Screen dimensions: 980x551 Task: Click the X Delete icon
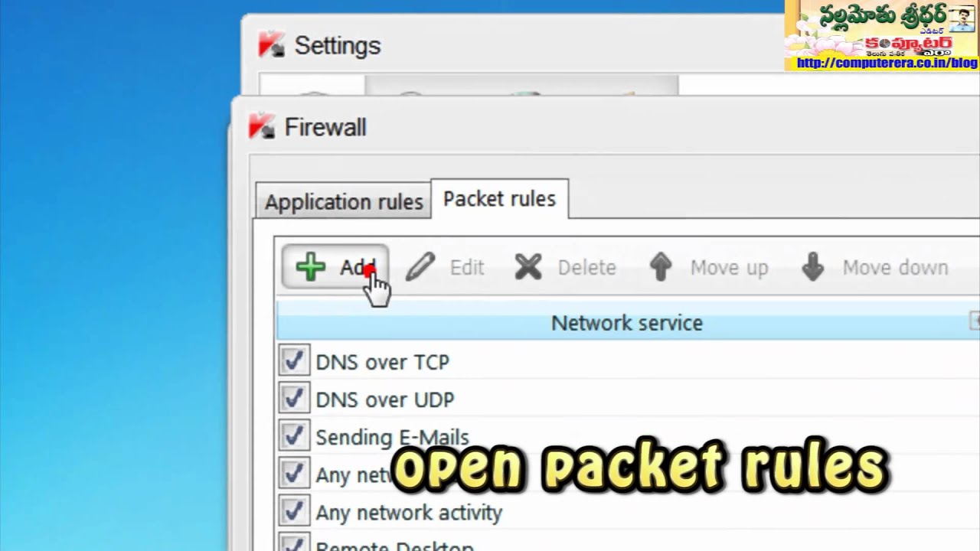click(x=528, y=267)
